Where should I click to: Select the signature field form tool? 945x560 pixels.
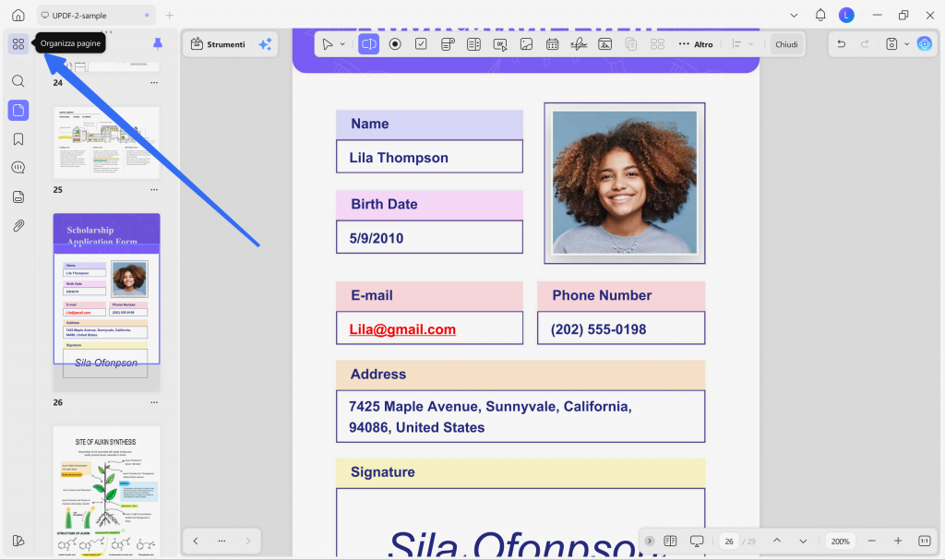tap(579, 44)
